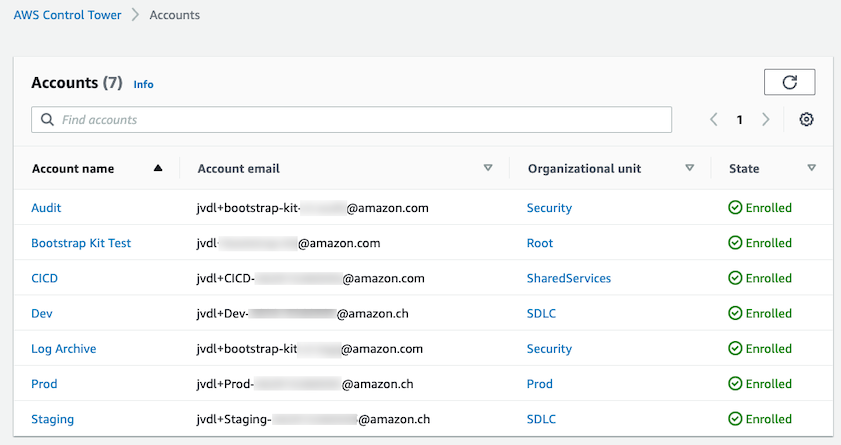Click Enrolled status icon for Audit
841x445 pixels.
[x=735, y=208]
